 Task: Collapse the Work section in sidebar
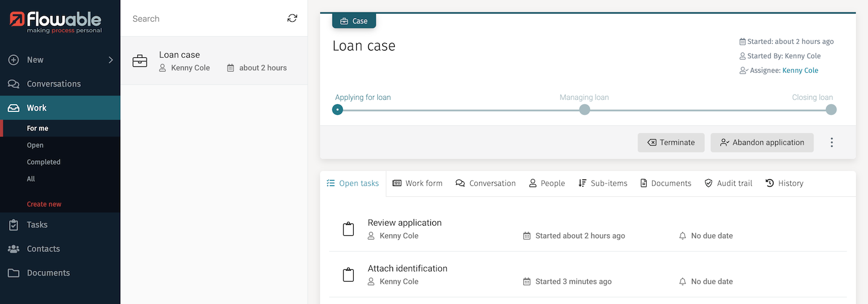point(36,108)
